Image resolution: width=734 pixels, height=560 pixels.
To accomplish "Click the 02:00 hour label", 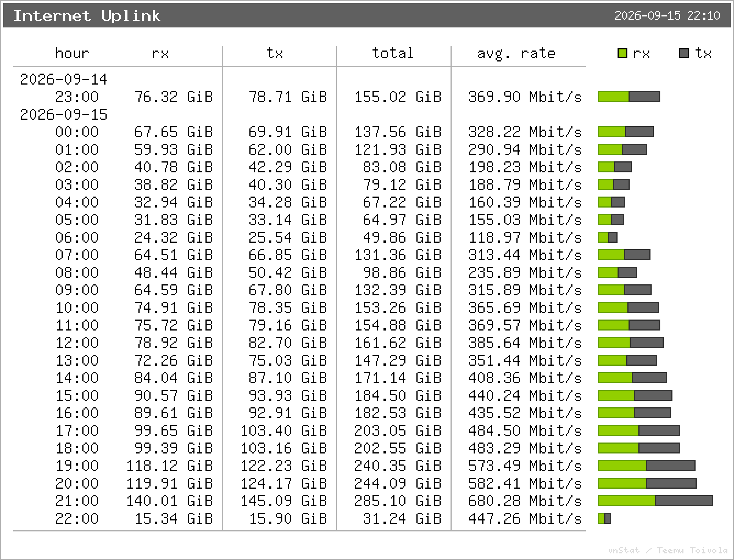I will click(x=77, y=167).
